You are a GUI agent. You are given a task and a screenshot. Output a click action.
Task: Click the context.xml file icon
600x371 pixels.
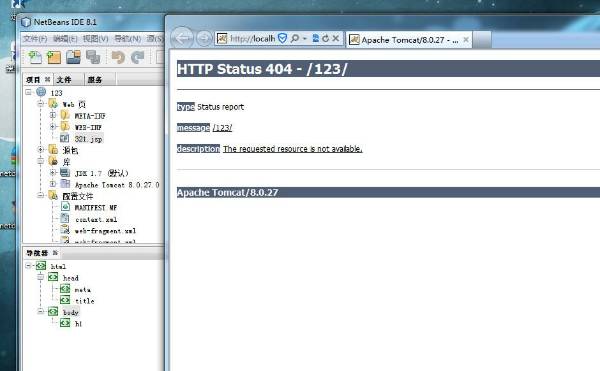[x=65, y=218]
